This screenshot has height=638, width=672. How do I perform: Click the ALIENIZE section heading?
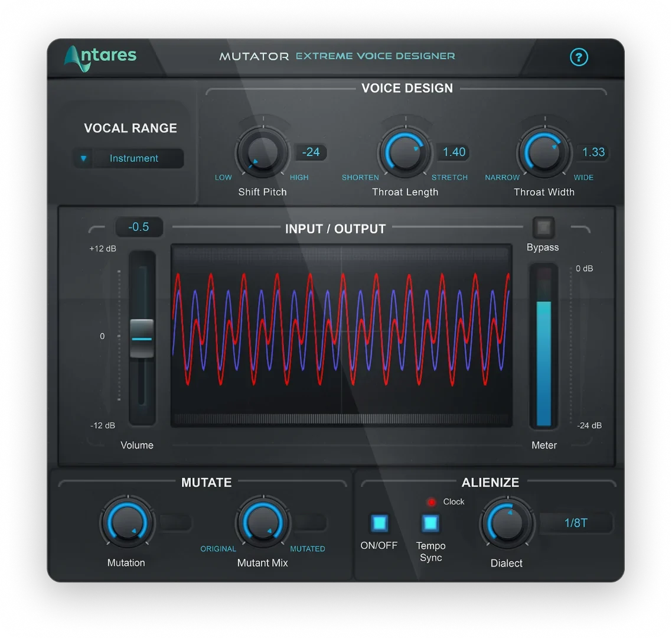(490, 483)
